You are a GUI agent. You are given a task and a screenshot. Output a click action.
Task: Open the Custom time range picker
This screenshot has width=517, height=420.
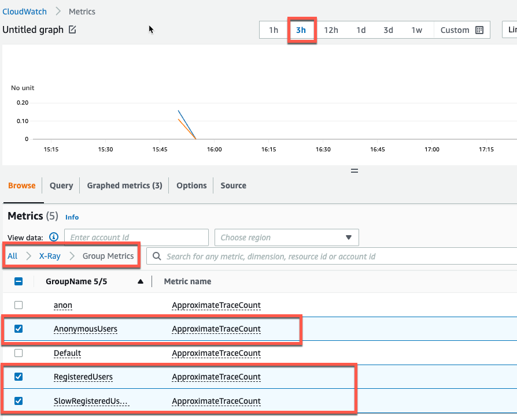point(461,30)
